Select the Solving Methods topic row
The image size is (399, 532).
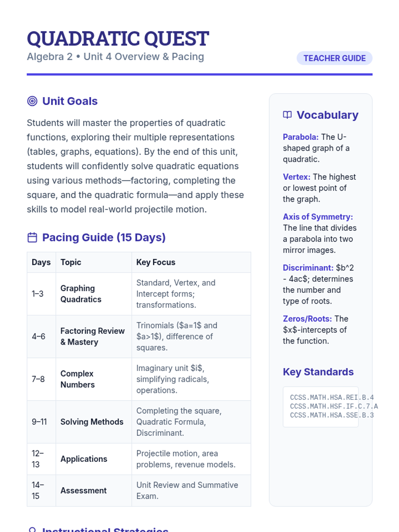[x=92, y=422]
